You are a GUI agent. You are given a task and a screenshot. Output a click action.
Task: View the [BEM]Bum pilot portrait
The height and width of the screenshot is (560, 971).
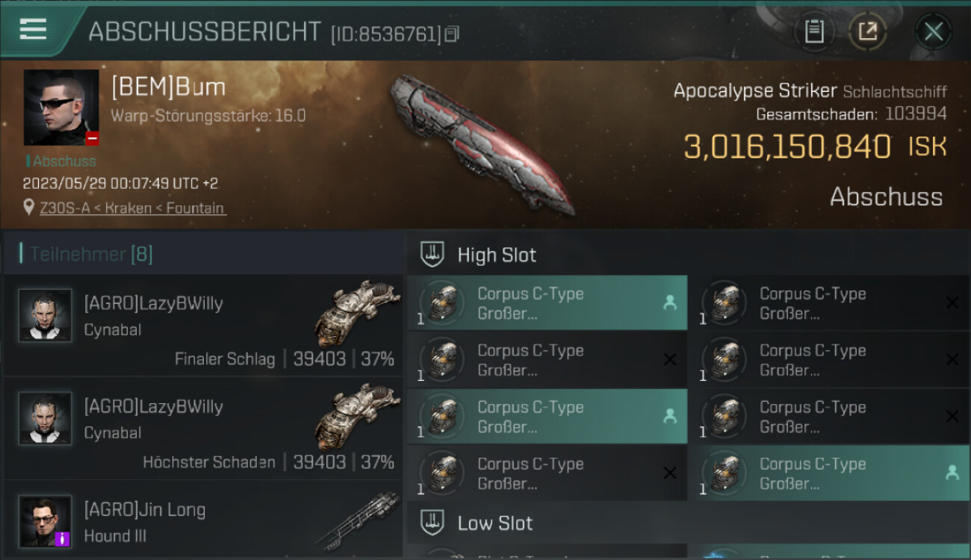pos(61,108)
